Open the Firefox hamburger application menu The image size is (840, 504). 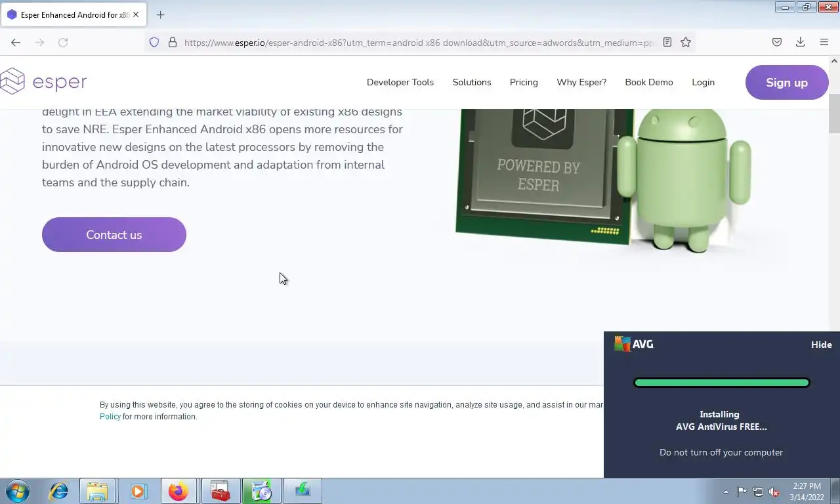tap(824, 42)
